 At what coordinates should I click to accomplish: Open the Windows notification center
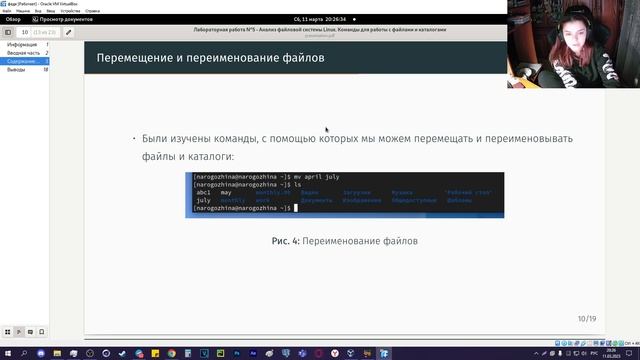point(629,353)
